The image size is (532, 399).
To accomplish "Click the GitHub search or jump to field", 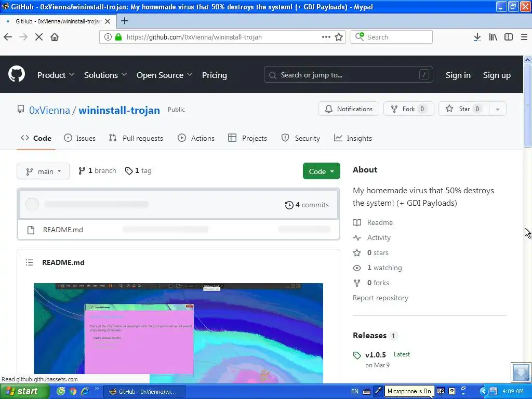I will pyautogui.click(x=349, y=74).
